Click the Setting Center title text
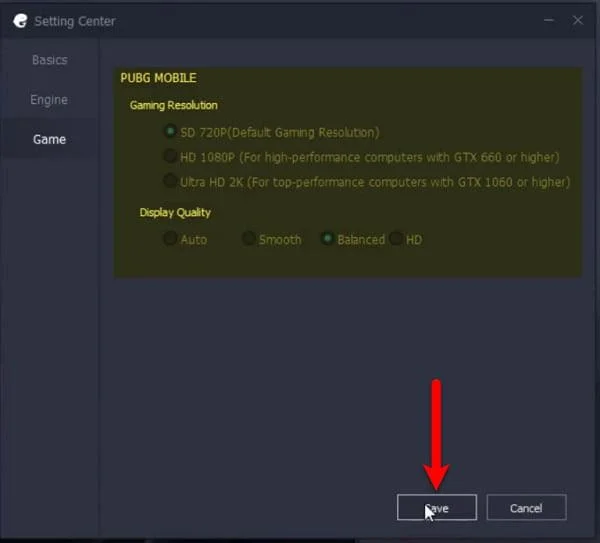The width and height of the screenshot is (600, 543). click(75, 21)
